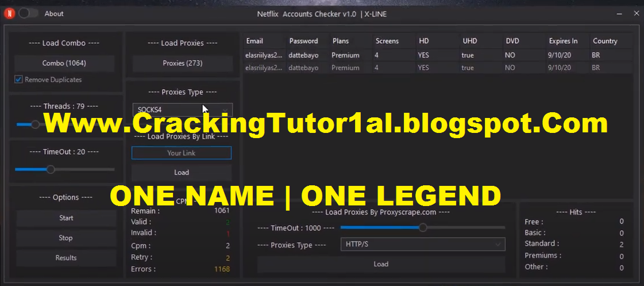Image resolution: width=644 pixels, height=286 pixels.
Task: Click Load in the Proxyscrape.com section
Action: click(381, 264)
